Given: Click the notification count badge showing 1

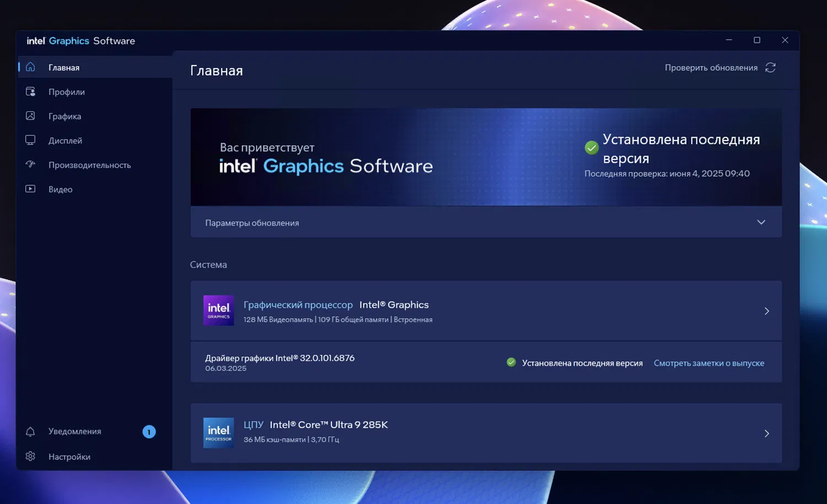Looking at the screenshot, I should point(149,432).
